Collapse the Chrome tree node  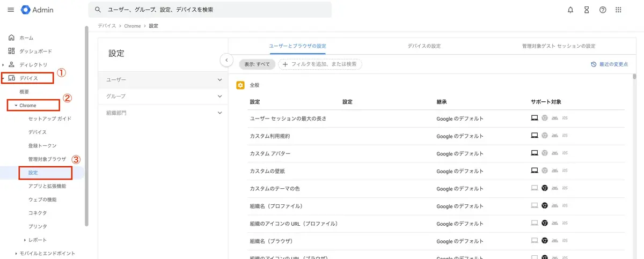coord(16,106)
